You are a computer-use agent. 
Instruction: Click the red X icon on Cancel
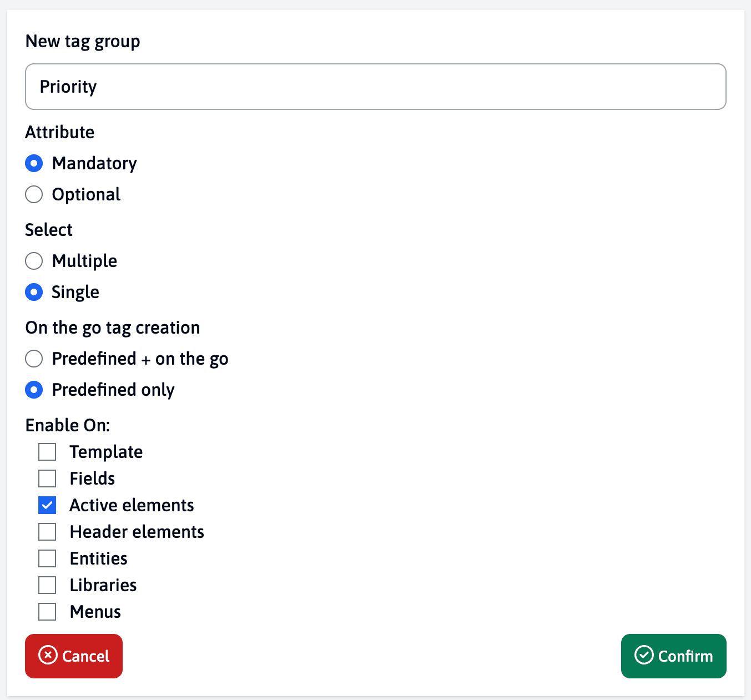click(48, 656)
